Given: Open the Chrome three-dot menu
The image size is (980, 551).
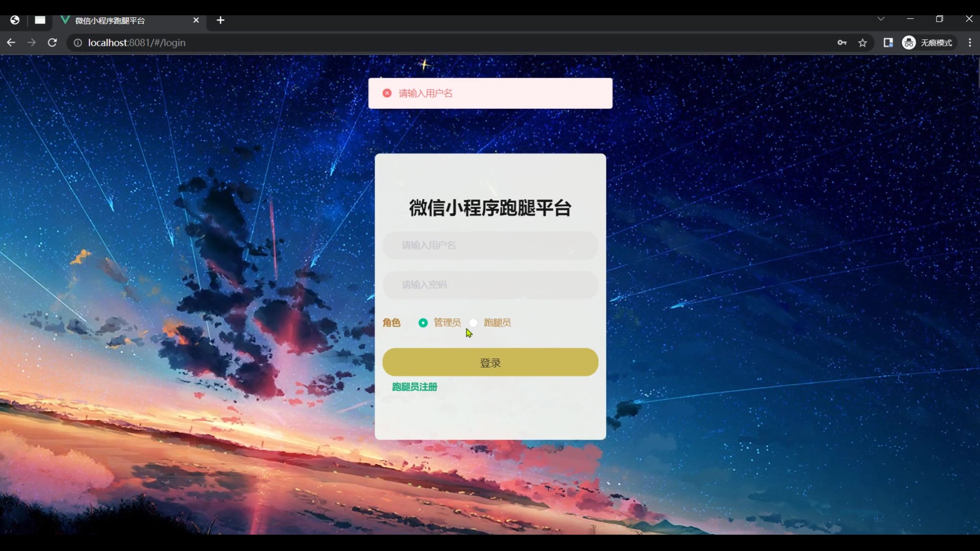Looking at the screenshot, I should pos(970,43).
